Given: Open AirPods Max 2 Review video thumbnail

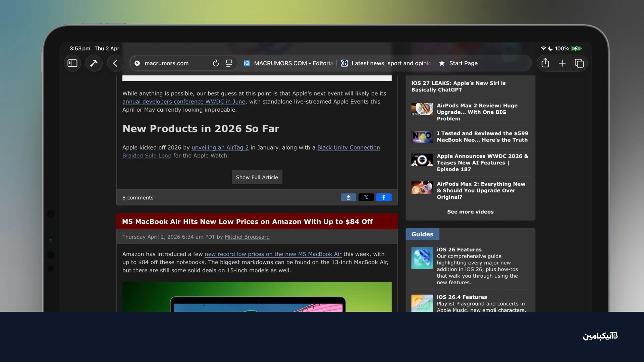Looking at the screenshot, I should coord(422,109).
